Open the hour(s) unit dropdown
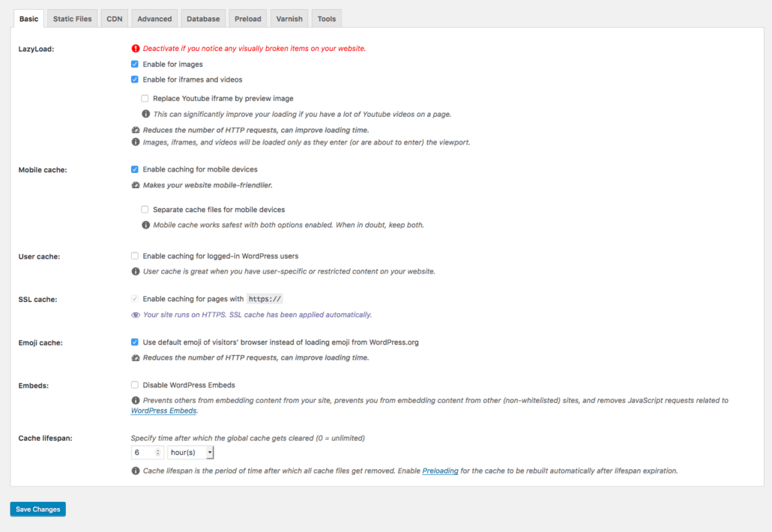The image size is (772, 532). [190, 453]
